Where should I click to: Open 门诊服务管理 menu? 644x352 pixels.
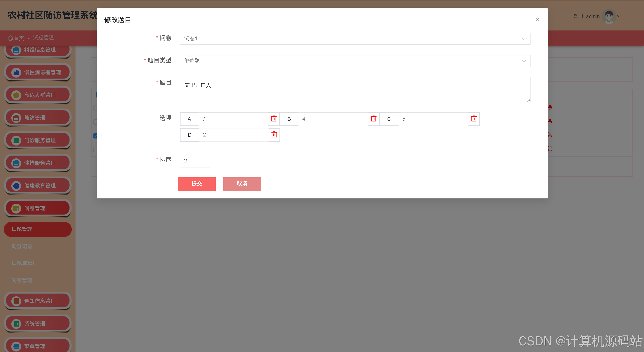[38, 140]
